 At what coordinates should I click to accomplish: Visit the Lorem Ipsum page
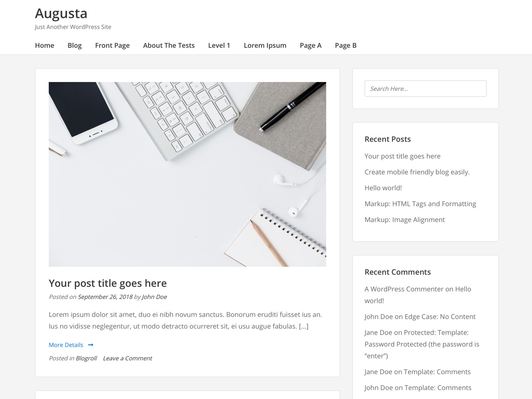(x=265, y=45)
